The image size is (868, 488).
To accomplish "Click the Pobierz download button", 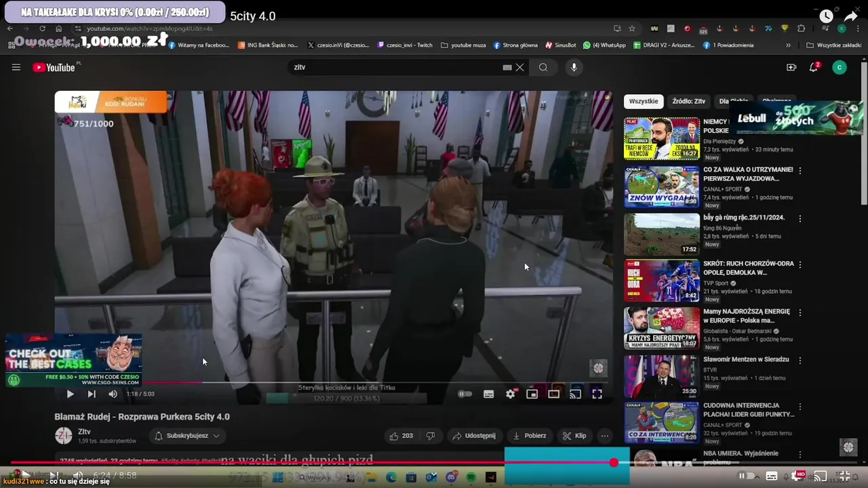I will tap(530, 436).
